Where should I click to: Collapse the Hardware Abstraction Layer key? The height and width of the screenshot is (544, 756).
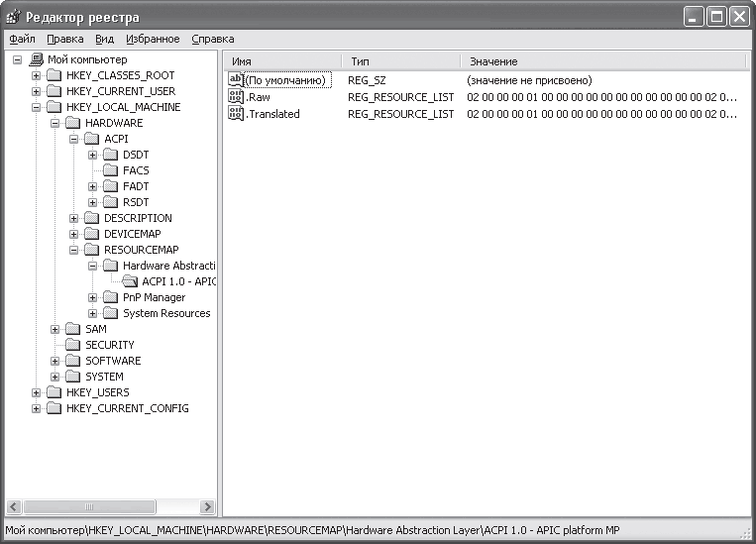(x=92, y=267)
